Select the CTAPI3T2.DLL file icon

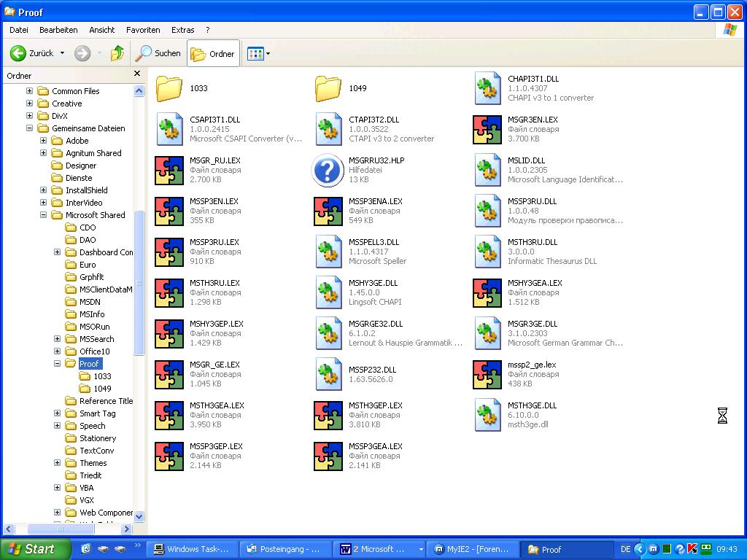(x=328, y=129)
